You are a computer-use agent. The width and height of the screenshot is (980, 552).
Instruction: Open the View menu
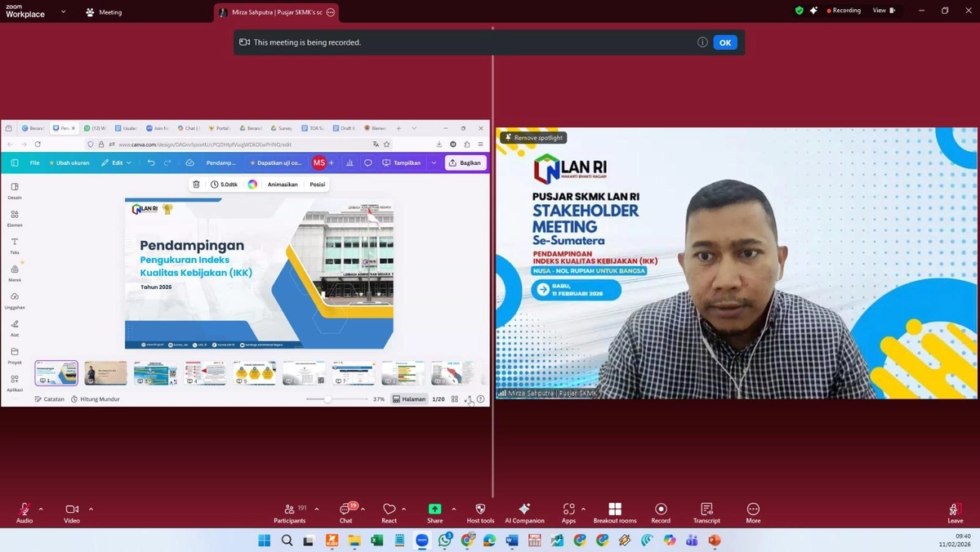883,11
